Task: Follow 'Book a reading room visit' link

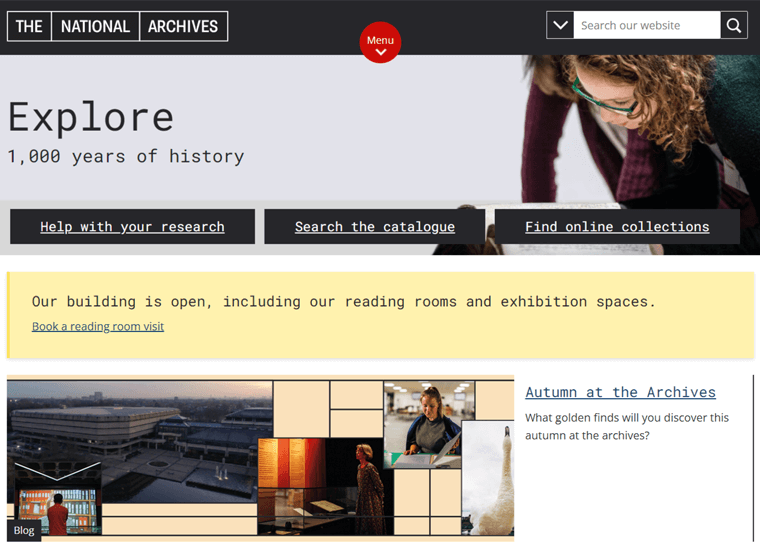Action: click(x=98, y=327)
